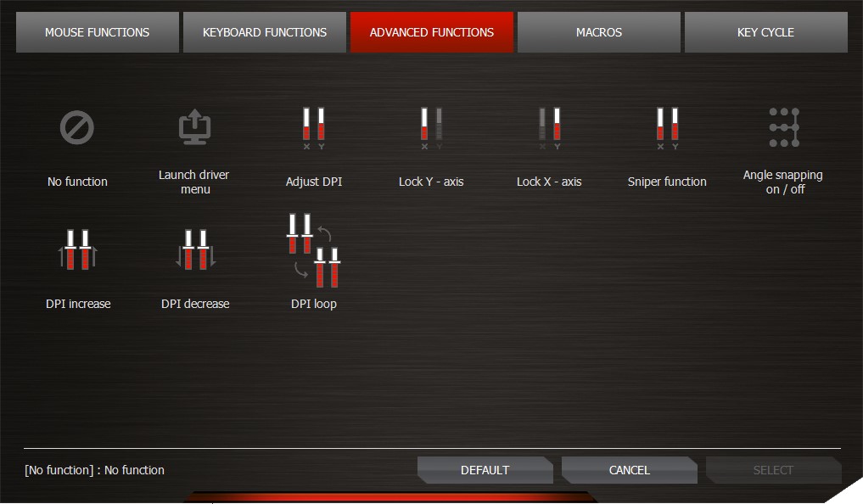Image resolution: width=863 pixels, height=504 pixels.
Task: Select the Lock X-axis icon
Action: click(x=549, y=129)
